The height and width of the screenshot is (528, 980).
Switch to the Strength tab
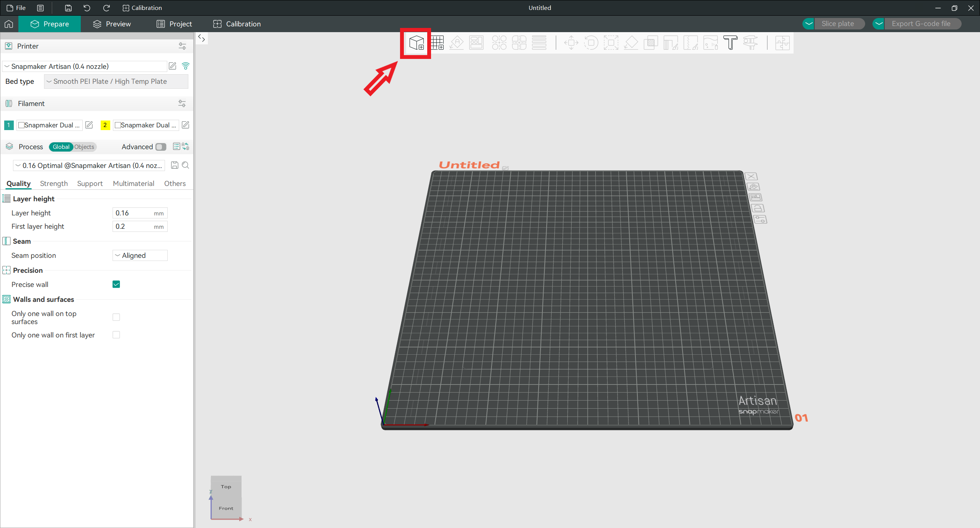tap(54, 183)
